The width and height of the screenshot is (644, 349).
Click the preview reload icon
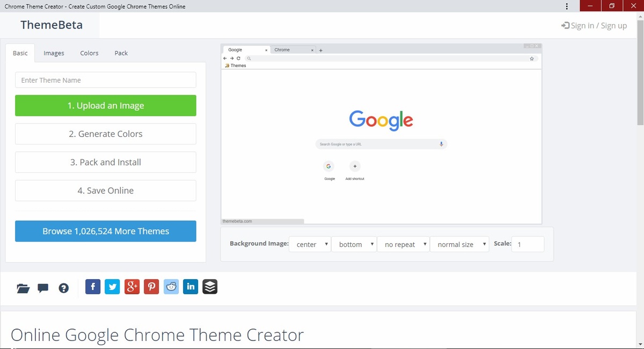[x=238, y=58]
